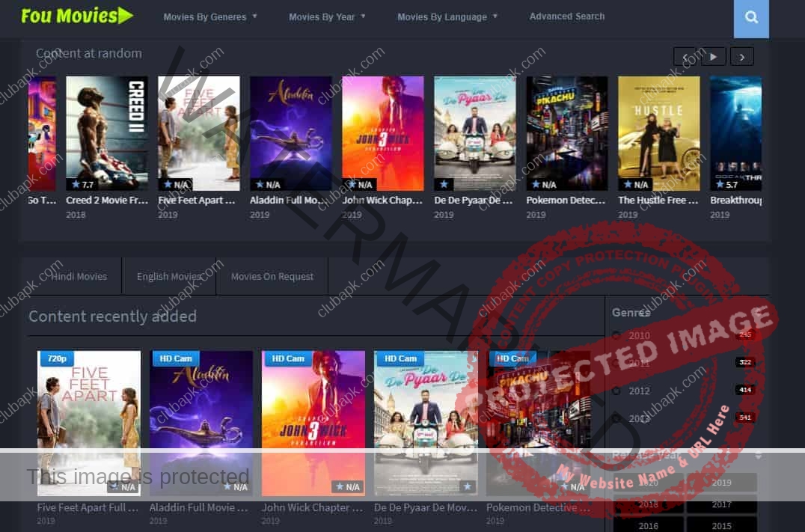Expand the Movies By Year dropdown
The height and width of the screenshot is (532, 805).
(x=327, y=17)
